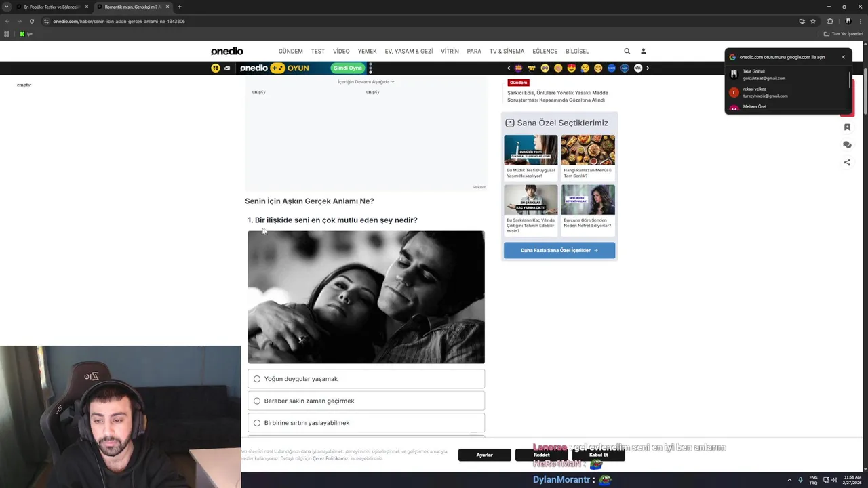868x488 pixels.
Task: Select 'Birbirine sırtını yaslayabilmek' answer
Action: (366, 423)
